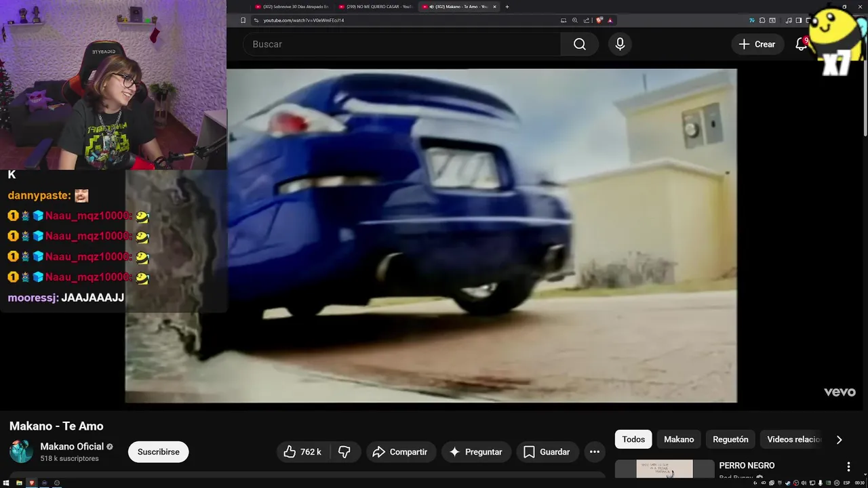Click the playing video frame
This screenshot has width=868, height=488.
click(x=431, y=235)
